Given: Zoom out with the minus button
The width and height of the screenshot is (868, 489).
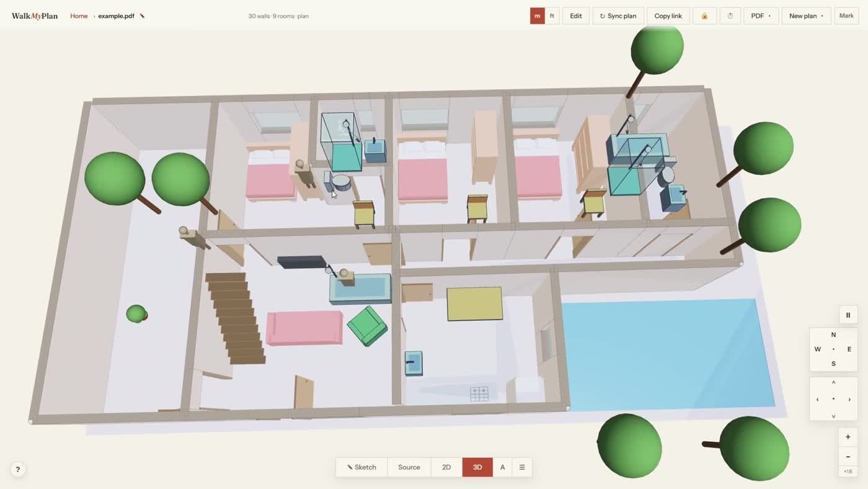Looking at the screenshot, I should coord(848,457).
